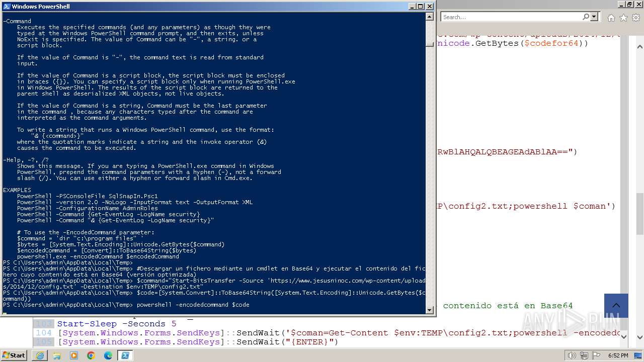
Task: Click 'P\config2.txt;powershell $coman' code on webpage
Action: coord(526,206)
